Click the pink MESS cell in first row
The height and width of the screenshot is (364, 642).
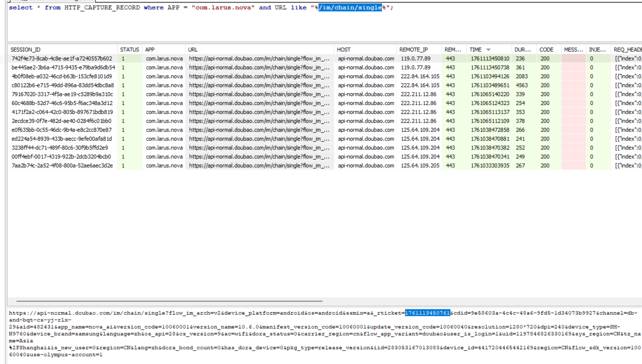point(573,58)
